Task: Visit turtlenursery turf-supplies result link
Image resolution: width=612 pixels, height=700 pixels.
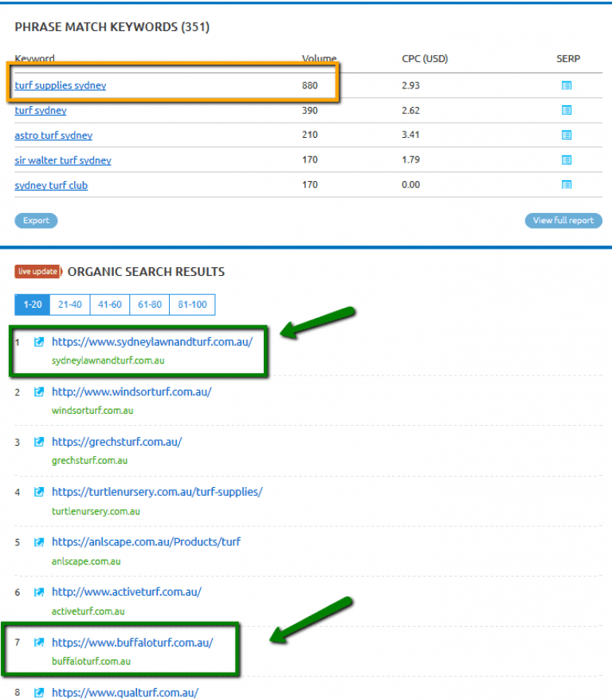Action: tap(157, 492)
